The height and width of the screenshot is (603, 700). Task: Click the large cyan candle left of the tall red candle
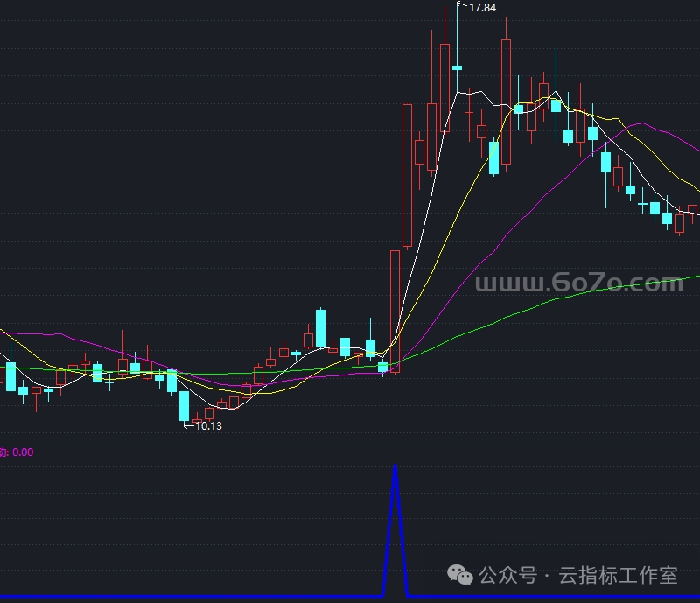tap(493, 158)
